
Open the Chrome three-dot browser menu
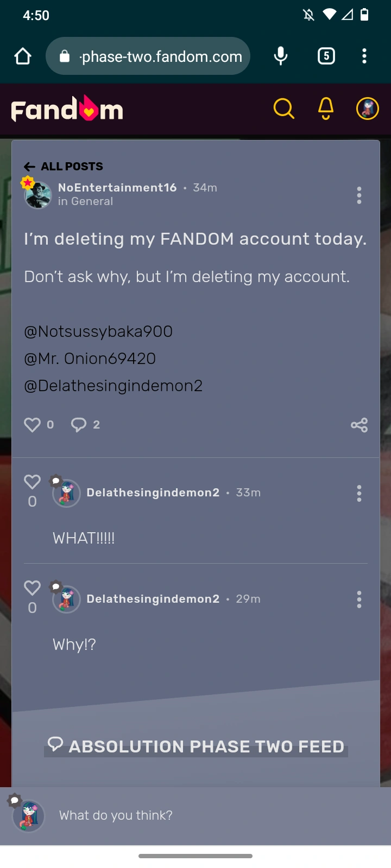364,56
